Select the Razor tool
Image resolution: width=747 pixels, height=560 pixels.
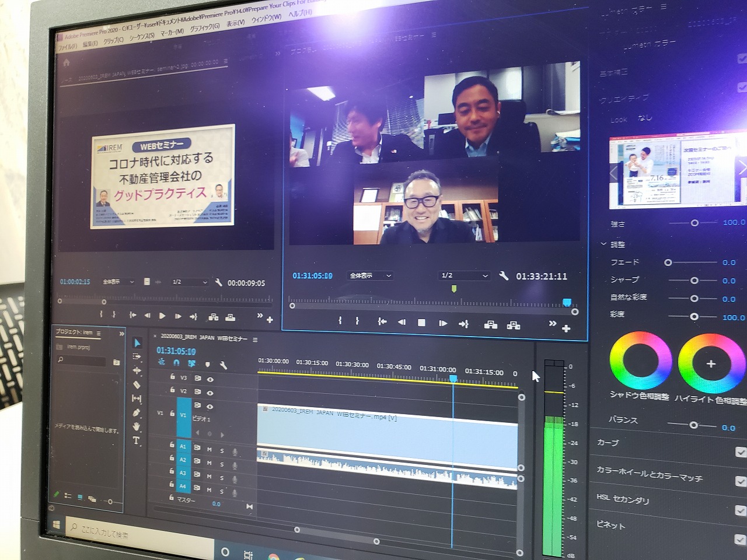point(137,384)
